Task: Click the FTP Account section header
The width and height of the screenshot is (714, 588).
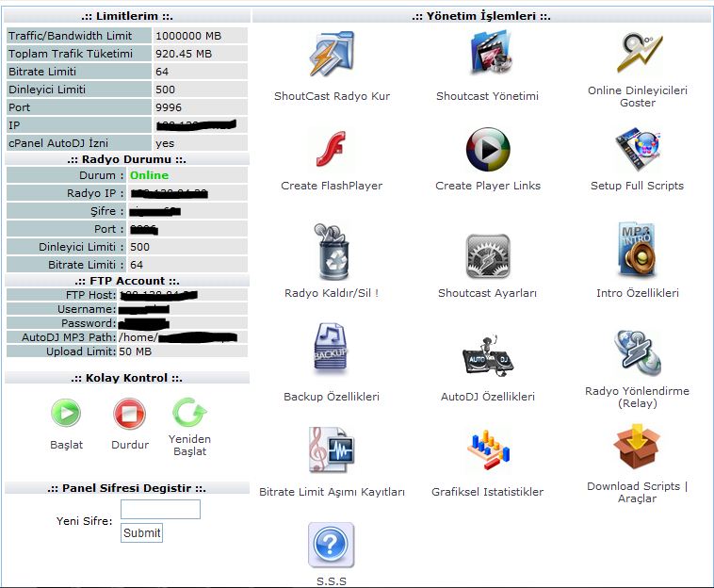Action: [x=127, y=281]
